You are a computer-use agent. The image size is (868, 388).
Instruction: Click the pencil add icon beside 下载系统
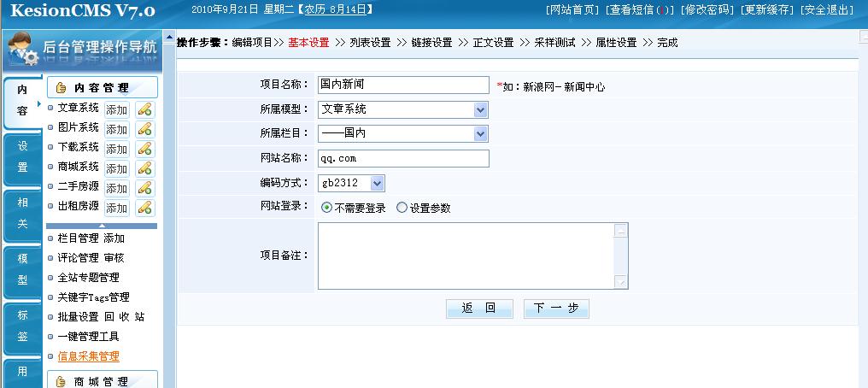(x=145, y=149)
